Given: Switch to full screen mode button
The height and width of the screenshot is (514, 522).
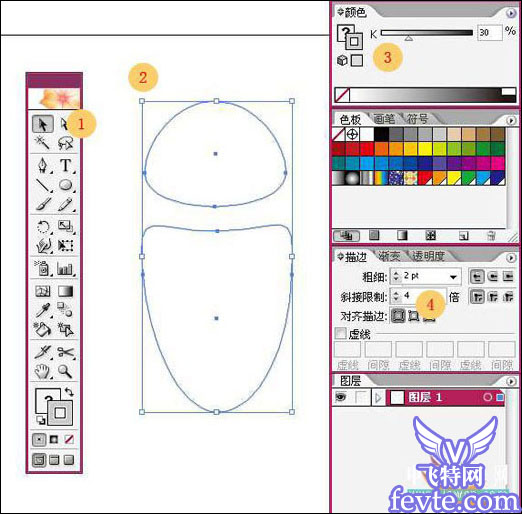Looking at the screenshot, I should (x=69, y=460).
